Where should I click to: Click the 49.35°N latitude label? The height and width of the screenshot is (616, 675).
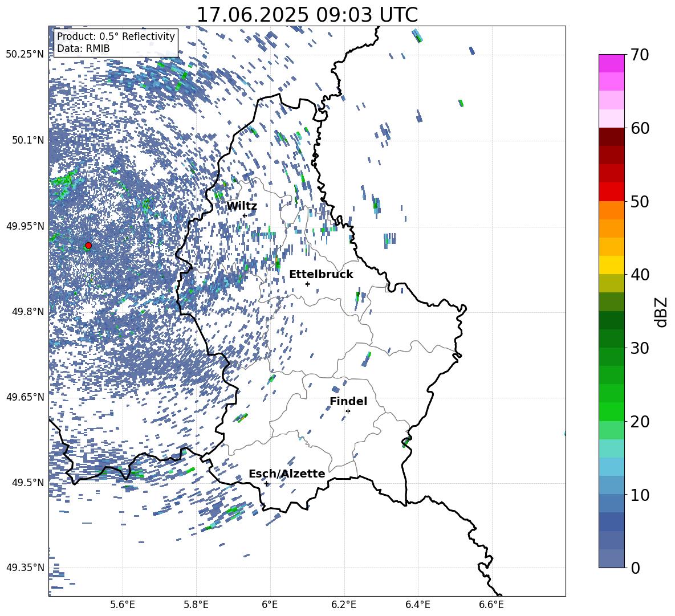(25, 568)
